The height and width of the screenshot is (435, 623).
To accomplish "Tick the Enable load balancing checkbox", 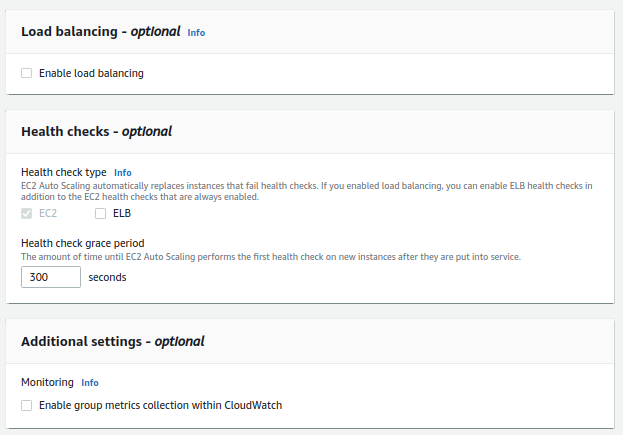I will click(27, 73).
